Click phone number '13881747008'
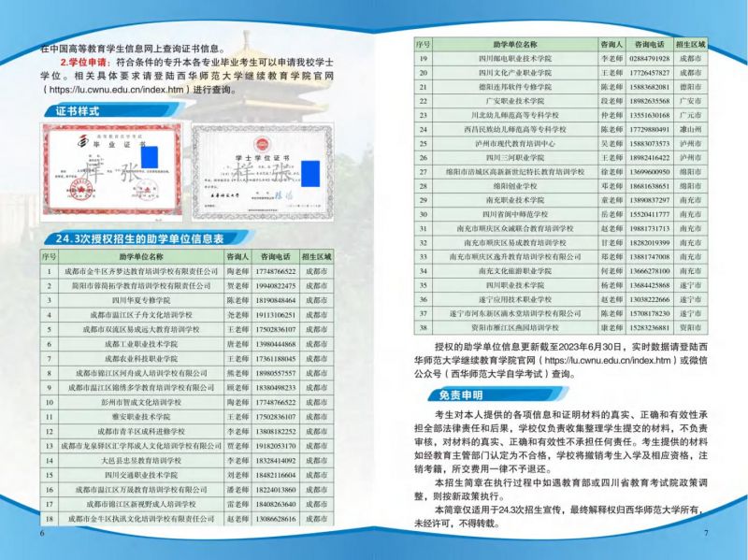 click(x=650, y=257)
